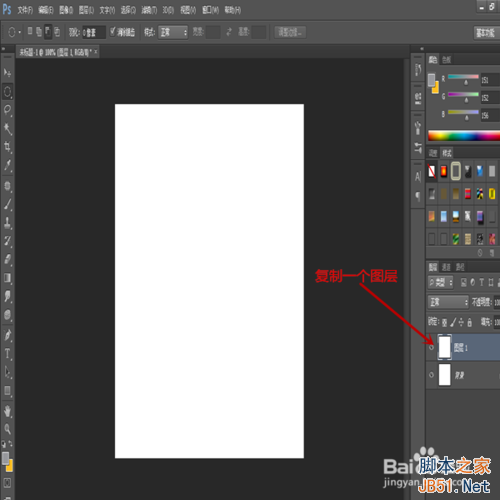Viewport: 500px width, 500px height.
Task: Hide the 图层 1 layer with its eye icon
Action: [x=431, y=347]
